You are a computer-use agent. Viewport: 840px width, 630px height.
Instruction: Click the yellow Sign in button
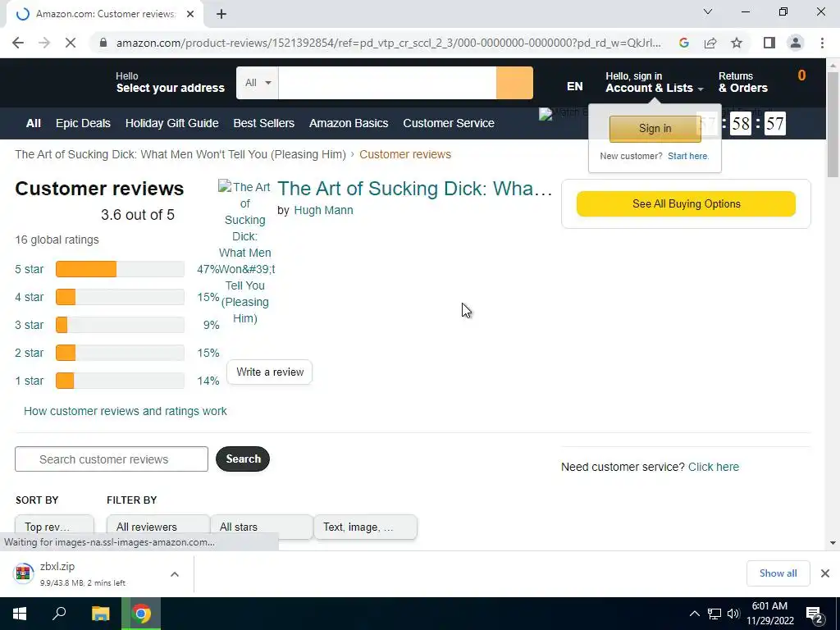tap(655, 129)
